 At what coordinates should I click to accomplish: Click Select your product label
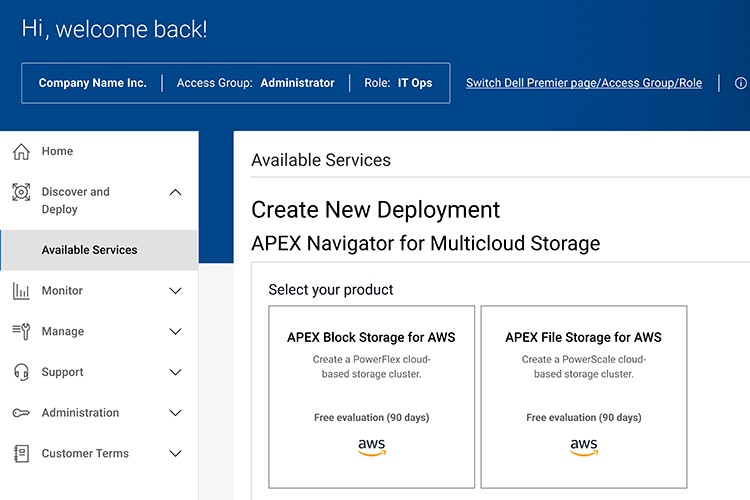pyautogui.click(x=331, y=289)
